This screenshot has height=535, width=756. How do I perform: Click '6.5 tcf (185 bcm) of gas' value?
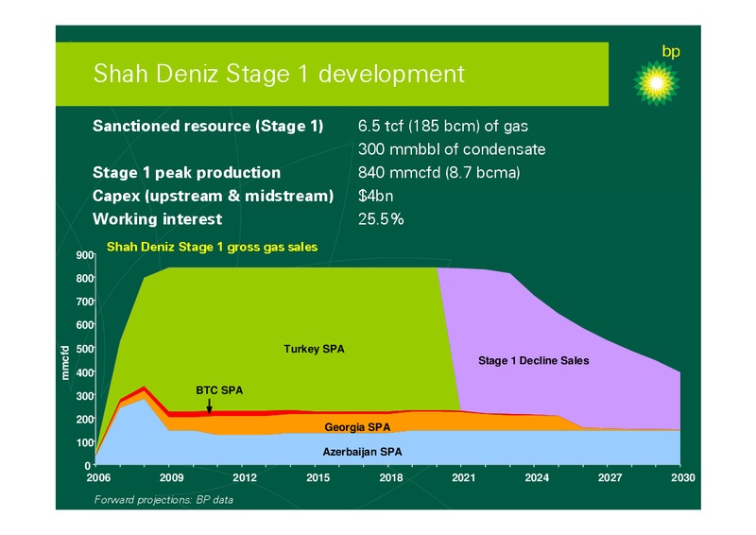coord(442,127)
